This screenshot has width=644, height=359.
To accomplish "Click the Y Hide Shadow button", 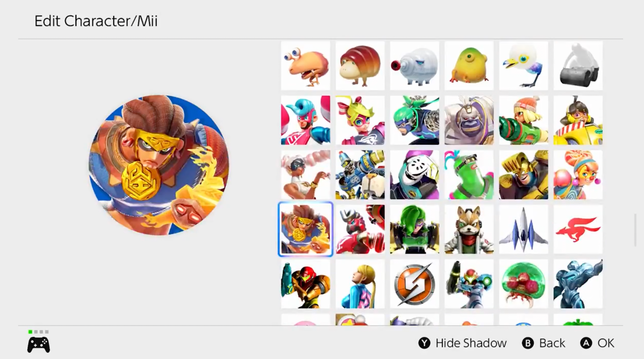I will pos(462,343).
